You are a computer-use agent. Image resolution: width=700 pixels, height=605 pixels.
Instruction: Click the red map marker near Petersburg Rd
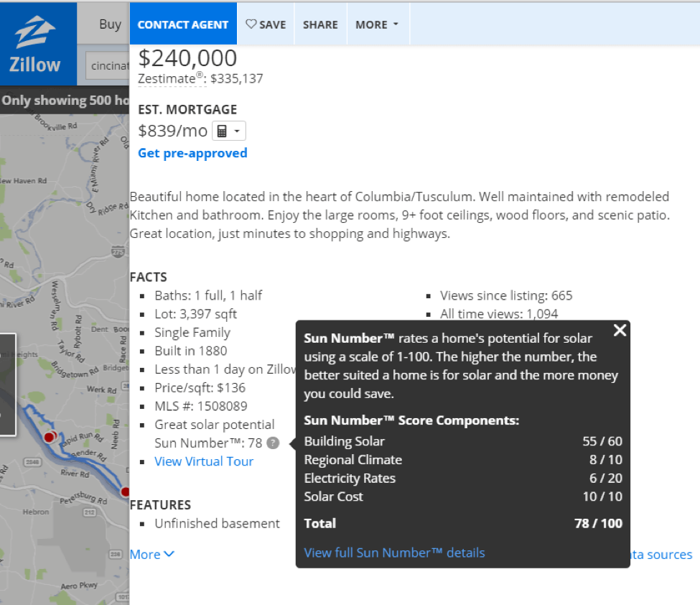[126, 491]
